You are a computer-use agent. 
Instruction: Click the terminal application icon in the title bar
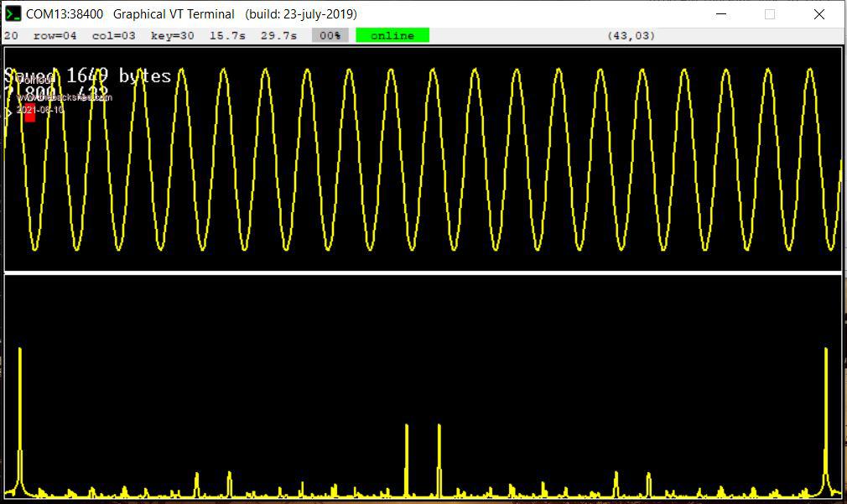coord(13,14)
